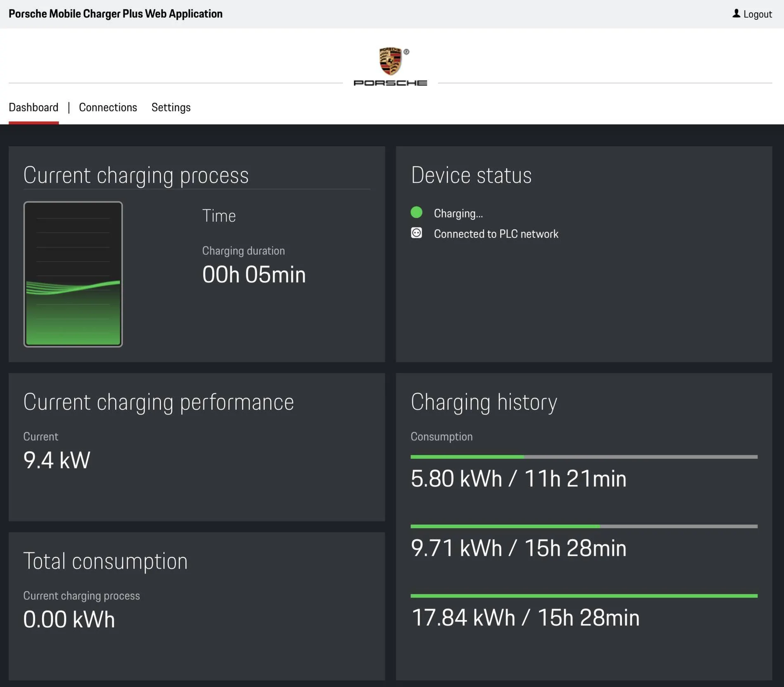Screen dimensions: 784x687
Task: Open the Dashboard tab
Action: coord(33,107)
